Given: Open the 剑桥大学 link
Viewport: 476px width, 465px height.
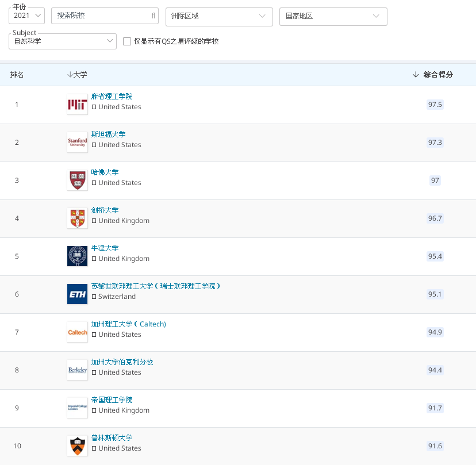Looking at the screenshot, I should coord(105,210).
